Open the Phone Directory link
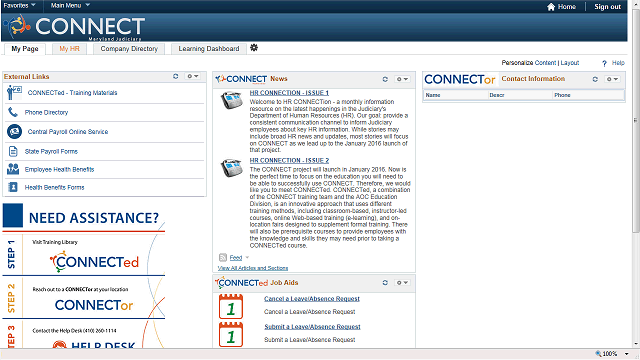Screen dimensions: 640x360 click(x=46, y=112)
